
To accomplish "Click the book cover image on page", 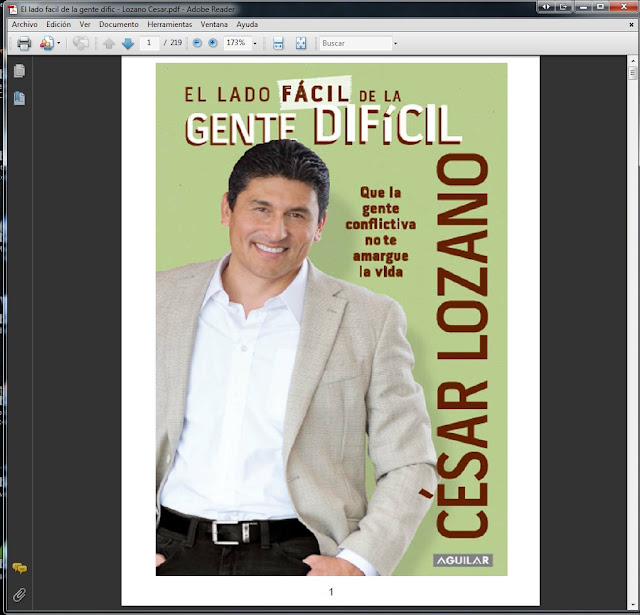I will click(331, 319).
